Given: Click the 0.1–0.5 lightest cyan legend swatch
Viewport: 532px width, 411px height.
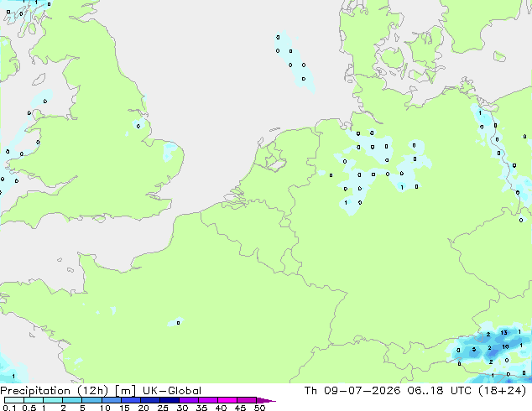Looking at the screenshot, I should click(x=14, y=400).
